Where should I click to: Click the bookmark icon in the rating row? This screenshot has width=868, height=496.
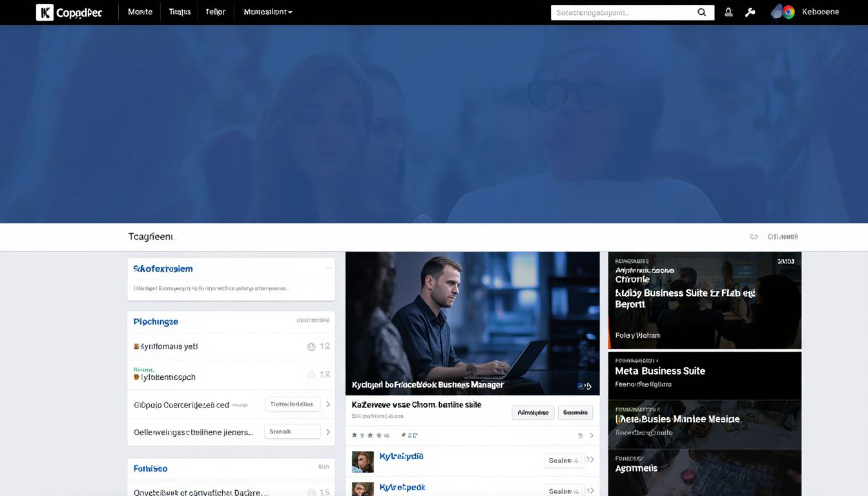point(580,436)
